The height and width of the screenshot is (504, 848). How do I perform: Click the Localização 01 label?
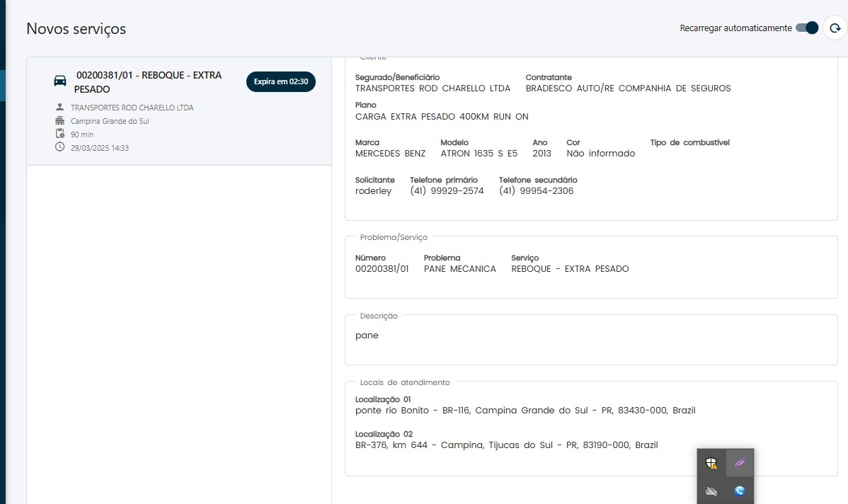coord(383,400)
